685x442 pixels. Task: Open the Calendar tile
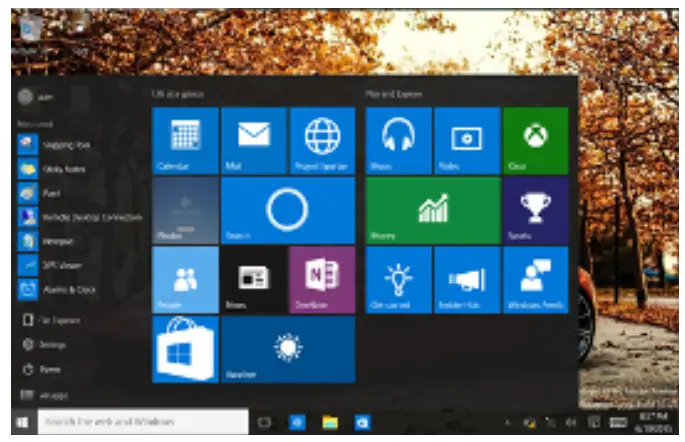(x=185, y=141)
